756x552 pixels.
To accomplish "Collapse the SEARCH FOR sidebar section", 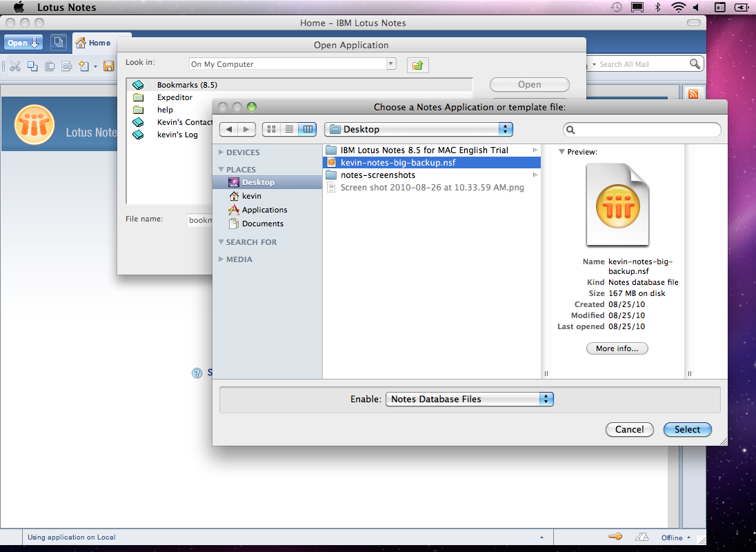I will [x=221, y=242].
